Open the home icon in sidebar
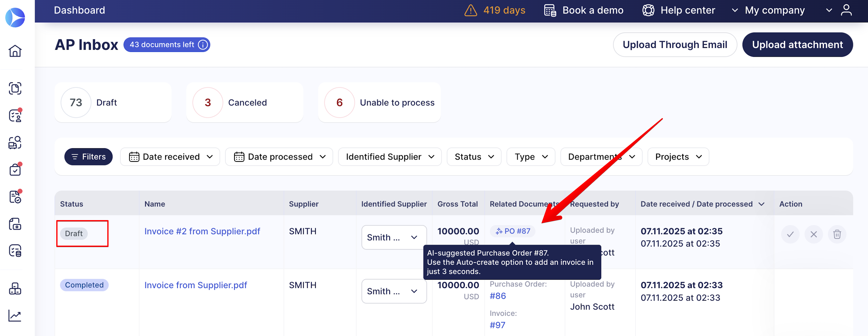This screenshot has width=868, height=336. pyautogui.click(x=15, y=51)
